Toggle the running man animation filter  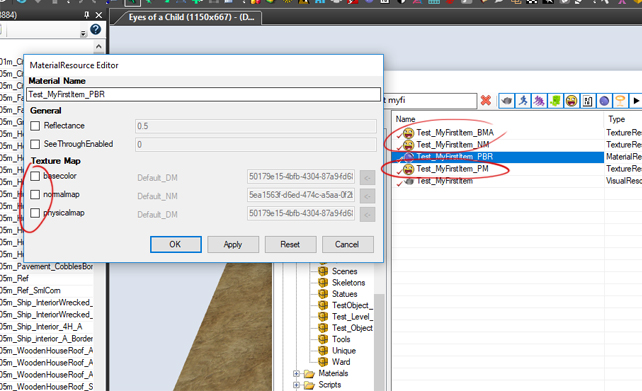click(x=523, y=100)
